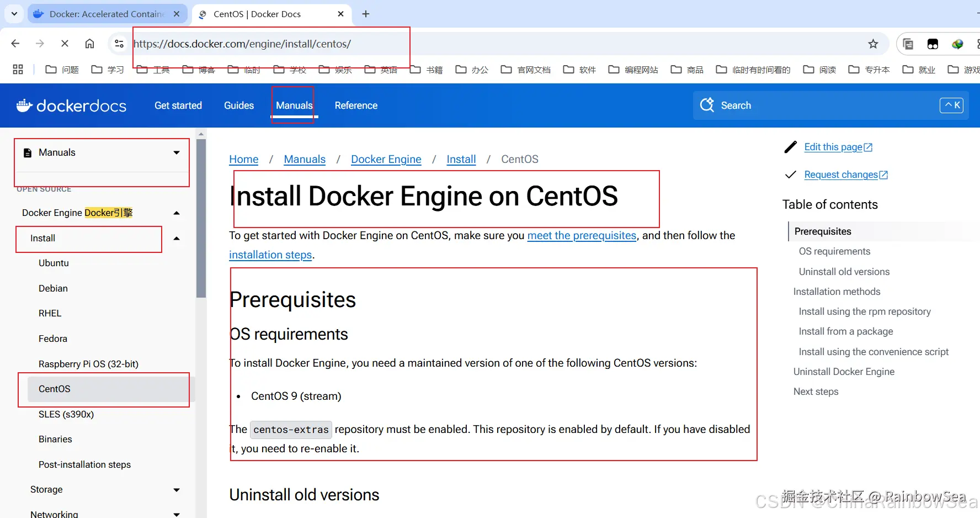Open the Reference section
Screen dimensions: 980x518
(x=356, y=105)
